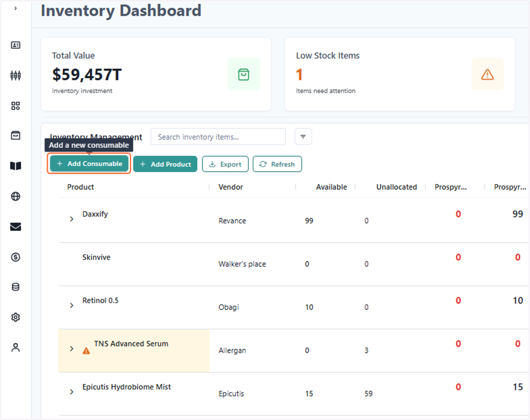Open the filter options next to search
The width and height of the screenshot is (530, 420).
(303, 137)
